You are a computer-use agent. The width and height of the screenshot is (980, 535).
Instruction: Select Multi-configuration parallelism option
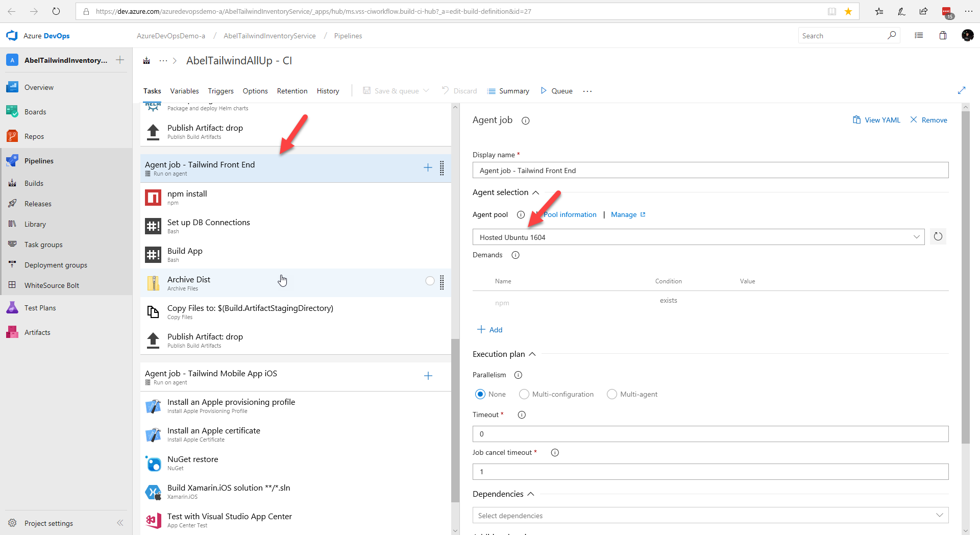pyautogui.click(x=524, y=394)
